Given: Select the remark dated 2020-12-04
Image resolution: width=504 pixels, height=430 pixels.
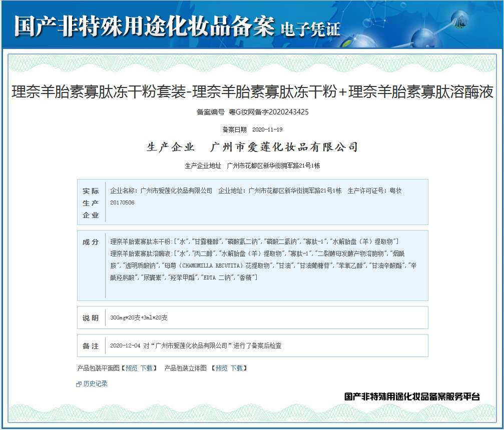Looking at the screenshot, I should [196, 345].
